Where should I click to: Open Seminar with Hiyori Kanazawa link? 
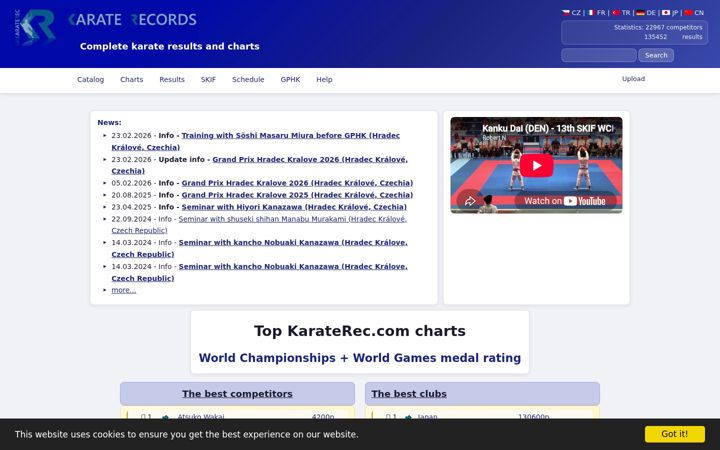[x=294, y=207]
